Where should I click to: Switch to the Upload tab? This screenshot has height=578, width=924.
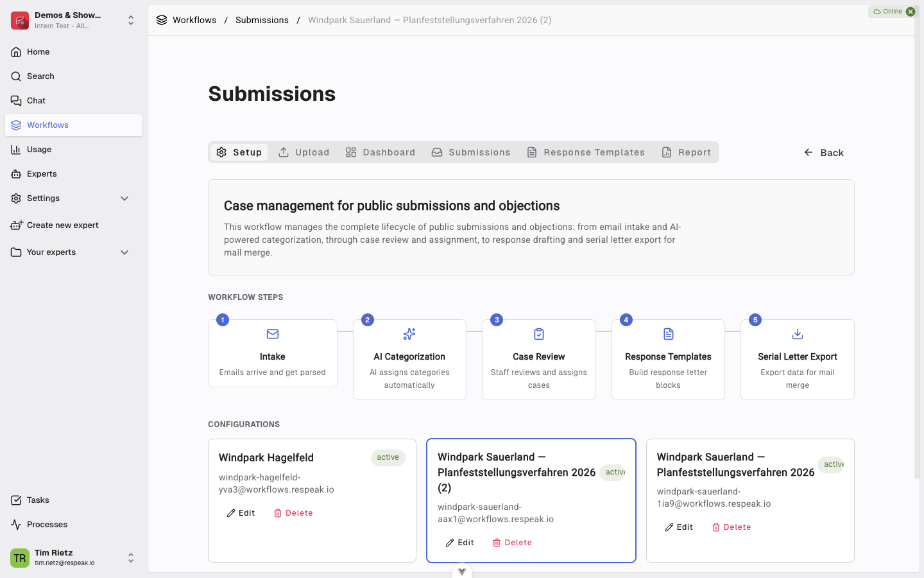click(304, 152)
